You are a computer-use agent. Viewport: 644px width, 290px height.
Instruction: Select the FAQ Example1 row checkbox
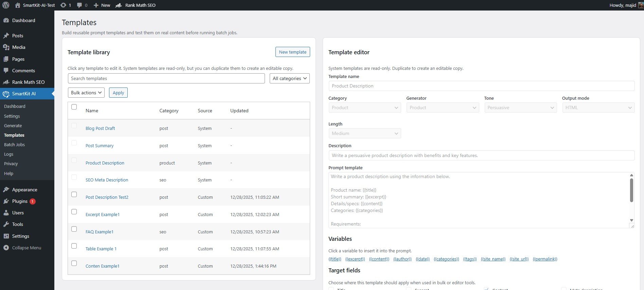(74, 229)
